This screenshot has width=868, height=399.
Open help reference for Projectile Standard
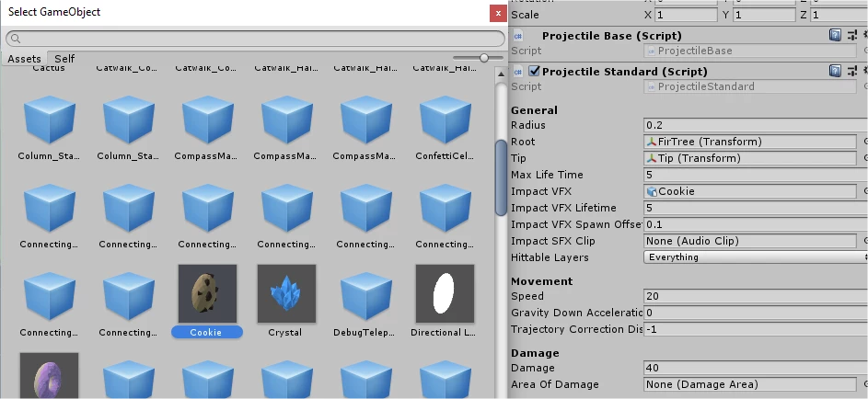coord(835,71)
